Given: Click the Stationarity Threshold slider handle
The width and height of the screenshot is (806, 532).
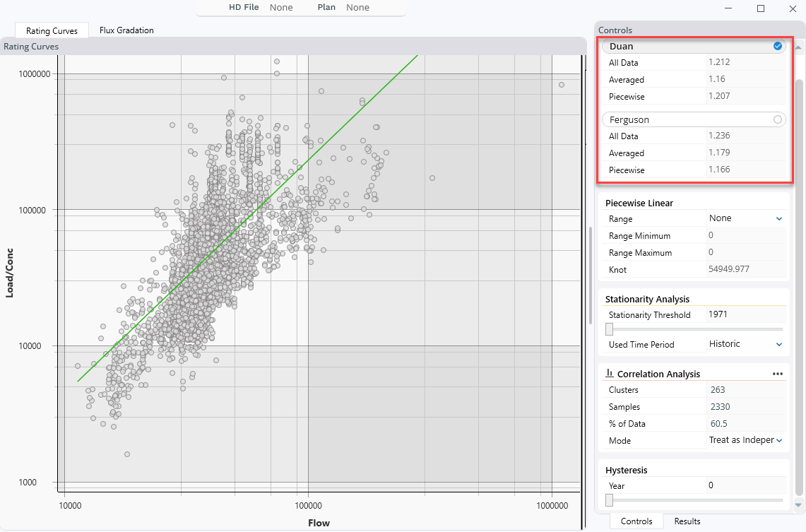Looking at the screenshot, I should click(609, 329).
